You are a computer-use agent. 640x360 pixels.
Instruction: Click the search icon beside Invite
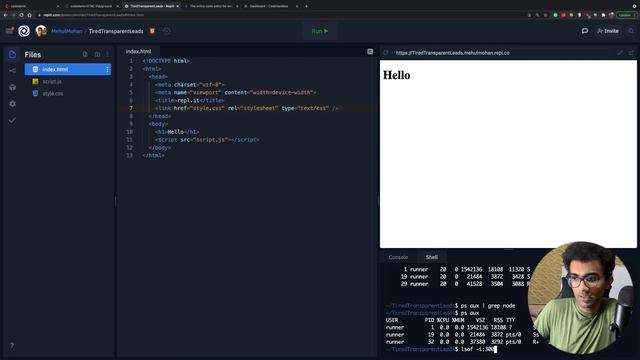(631, 31)
